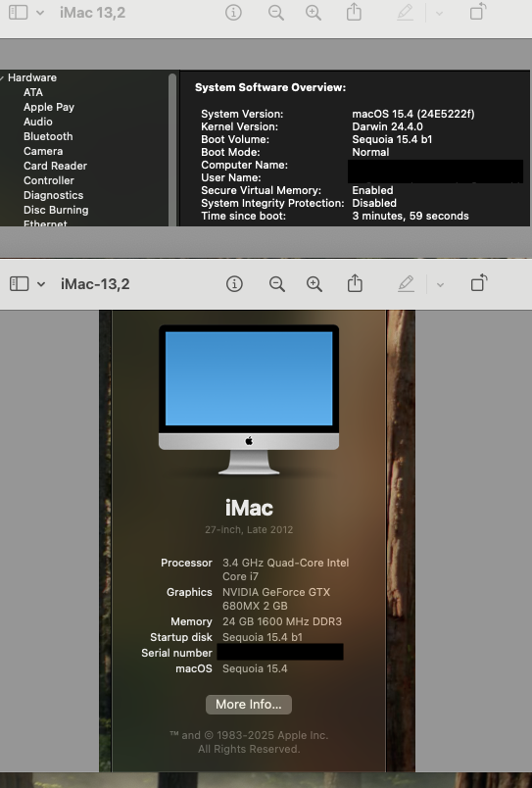Screen dimensions: 532x788
Task: Click the iMac computer illustration
Action: point(249,400)
